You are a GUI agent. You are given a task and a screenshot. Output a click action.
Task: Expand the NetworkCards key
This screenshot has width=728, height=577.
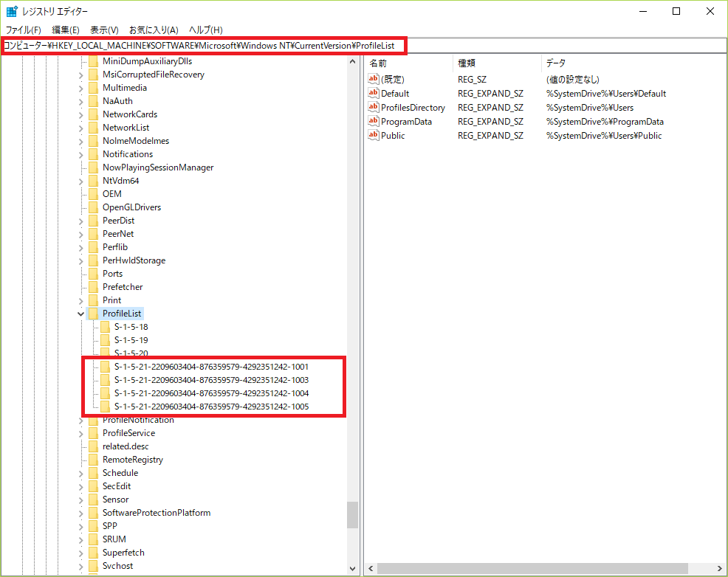(81, 114)
